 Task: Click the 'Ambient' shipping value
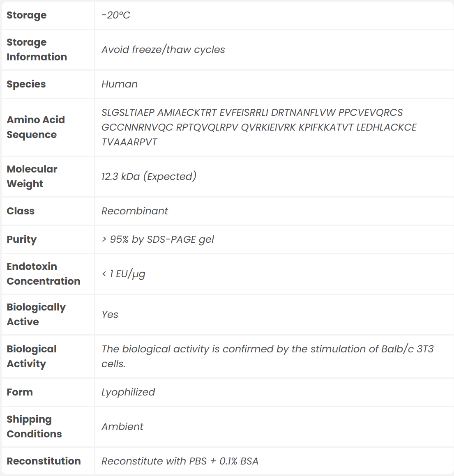pos(122,427)
